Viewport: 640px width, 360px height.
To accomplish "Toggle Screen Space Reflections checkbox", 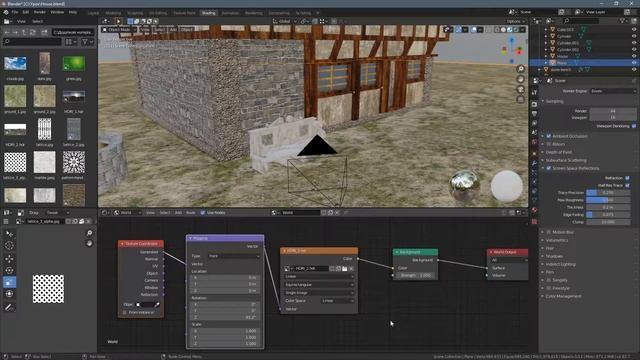I will (x=549, y=168).
